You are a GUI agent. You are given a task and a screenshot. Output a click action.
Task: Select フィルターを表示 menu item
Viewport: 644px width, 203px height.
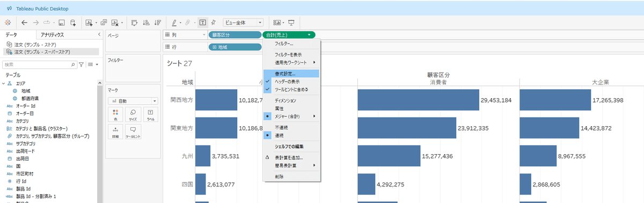[291, 55]
